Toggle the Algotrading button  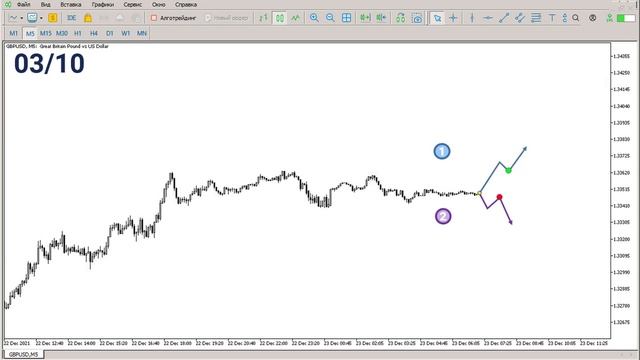tap(173, 18)
